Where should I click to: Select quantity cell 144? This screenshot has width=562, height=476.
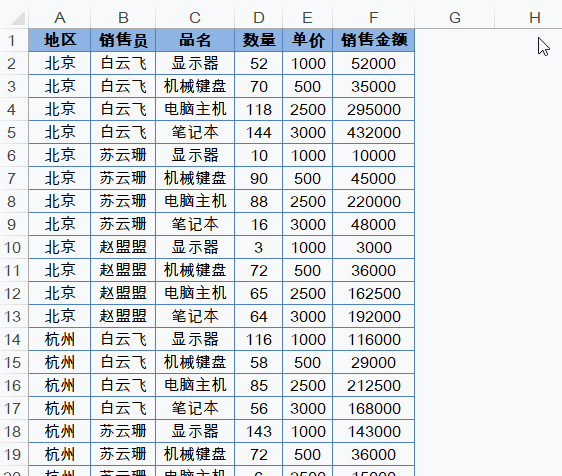pos(259,132)
